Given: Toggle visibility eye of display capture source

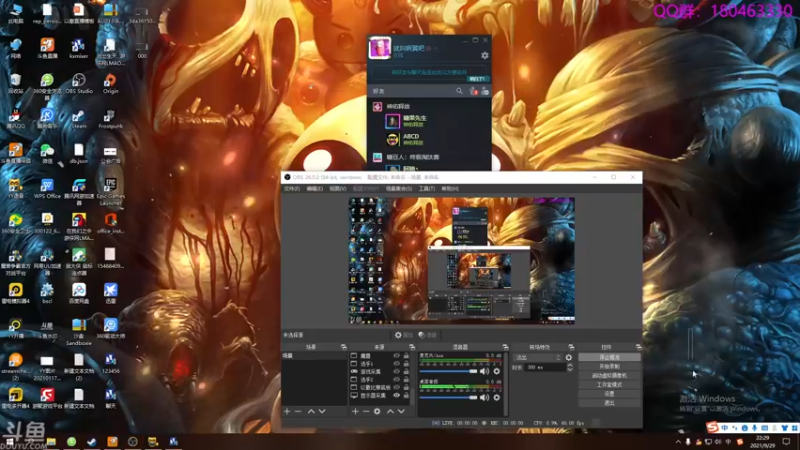Looking at the screenshot, I should point(396,395).
